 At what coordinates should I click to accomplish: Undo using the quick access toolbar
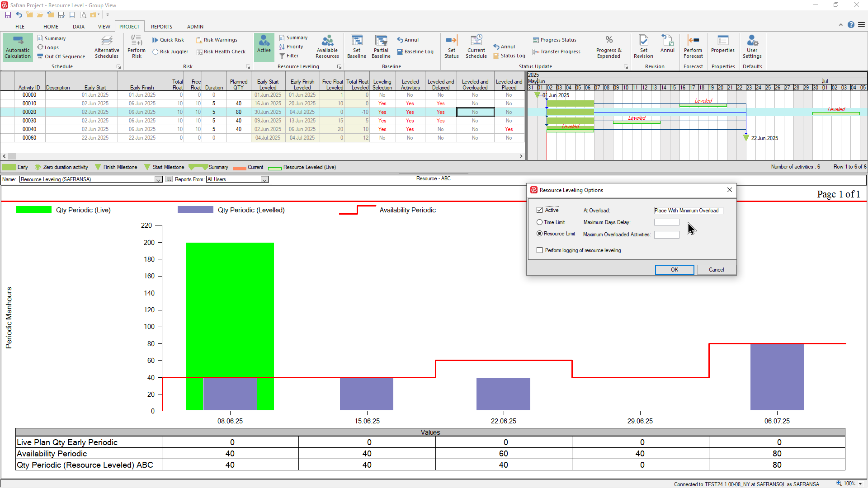coord(19,15)
